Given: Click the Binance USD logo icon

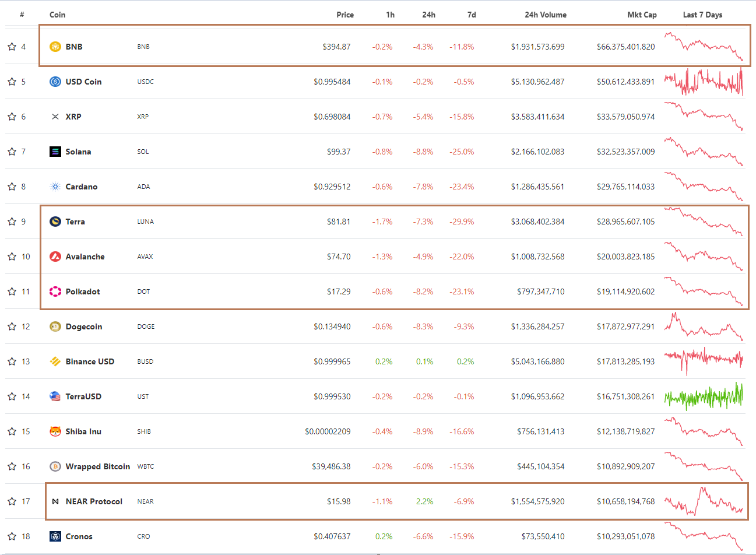Looking at the screenshot, I should (55, 361).
